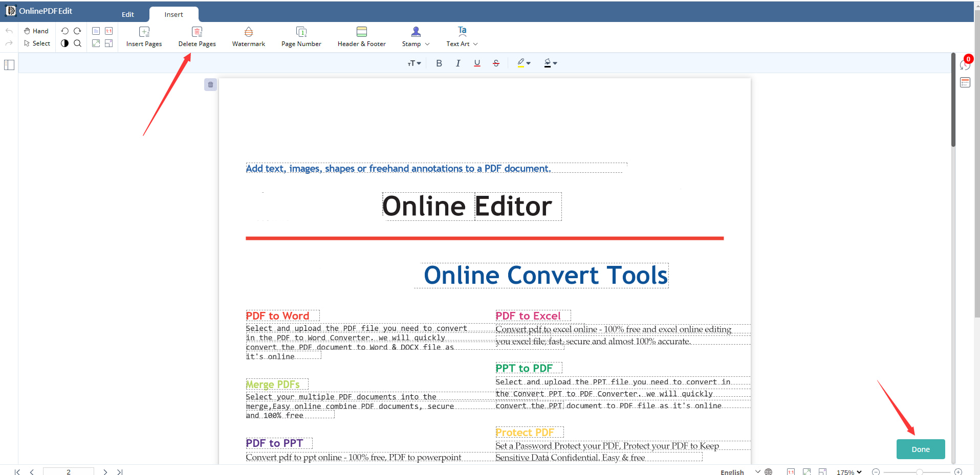Toggle strikethrough formatting
This screenshot has height=475, width=980.
click(496, 63)
